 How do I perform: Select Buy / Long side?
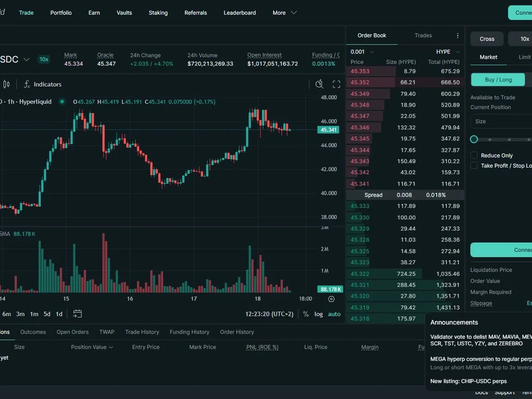coord(498,79)
